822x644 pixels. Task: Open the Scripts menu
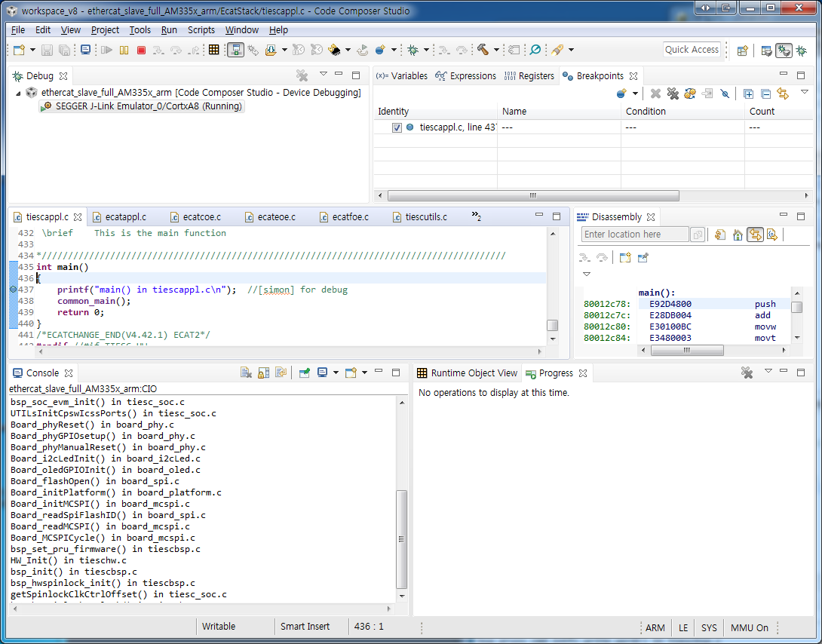(x=201, y=30)
